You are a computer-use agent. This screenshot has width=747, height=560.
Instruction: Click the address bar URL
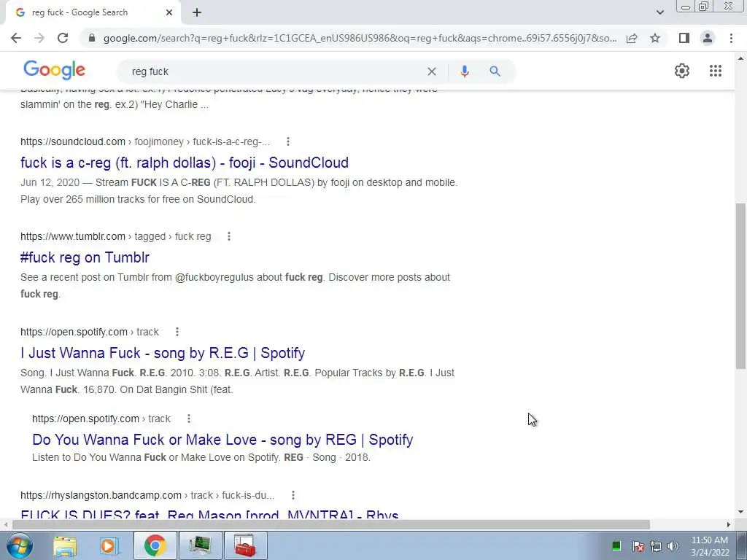[360, 38]
